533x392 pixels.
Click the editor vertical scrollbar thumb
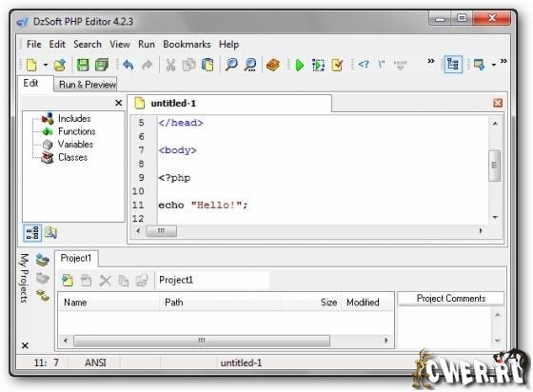494,167
